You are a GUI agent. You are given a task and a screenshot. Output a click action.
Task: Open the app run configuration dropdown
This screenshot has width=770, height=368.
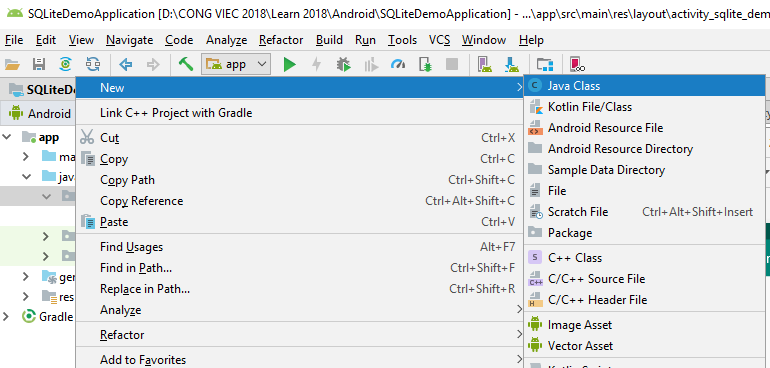click(x=236, y=64)
